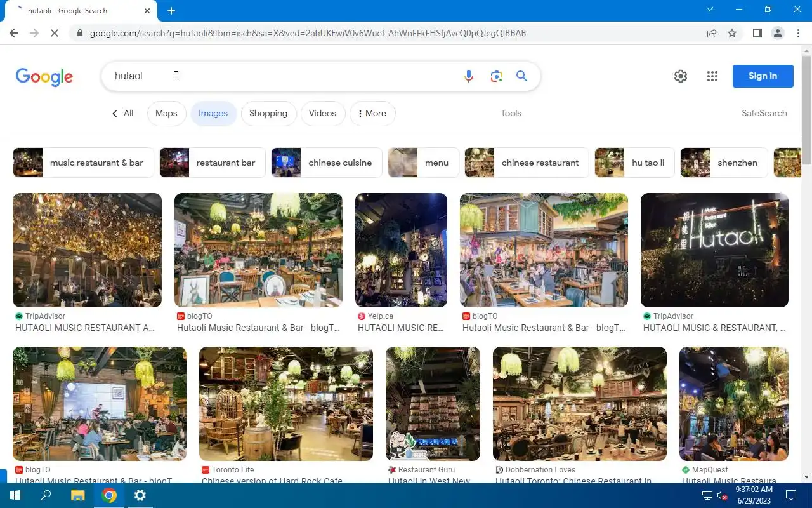This screenshot has width=812, height=508.
Task: Open the Toronto Life result image
Action: pyautogui.click(x=286, y=404)
